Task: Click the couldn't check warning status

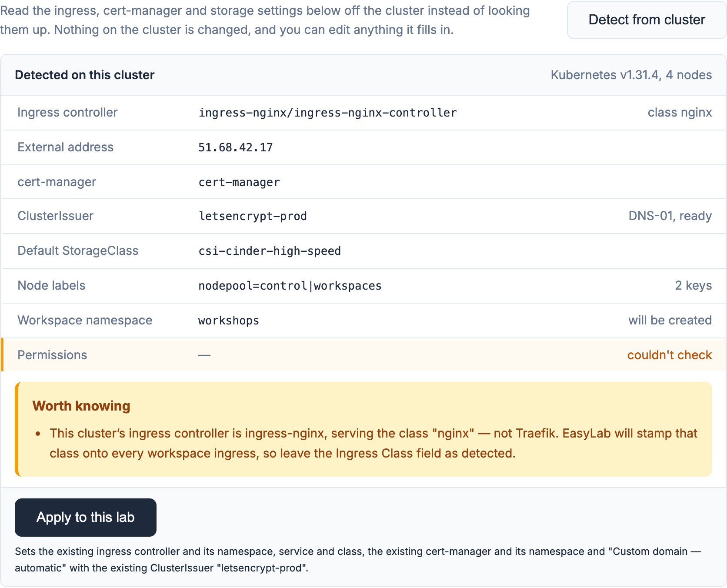Action: coord(670,355)
